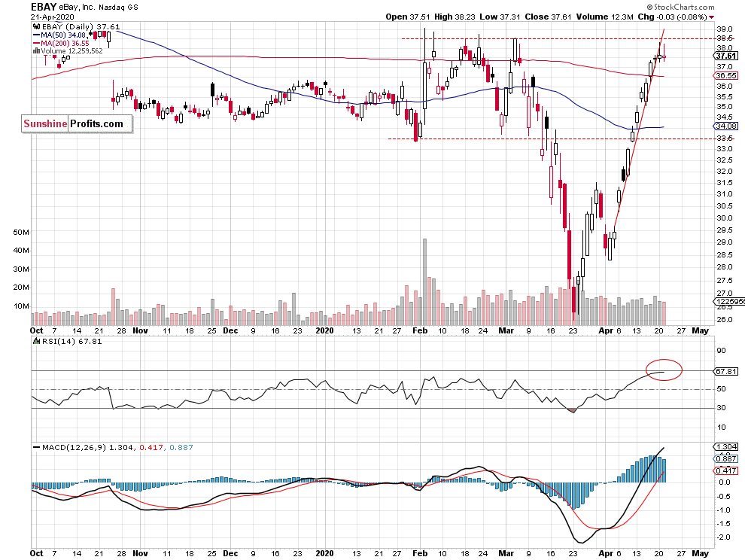Click the 26.0 price axis label

coord(724,319)
